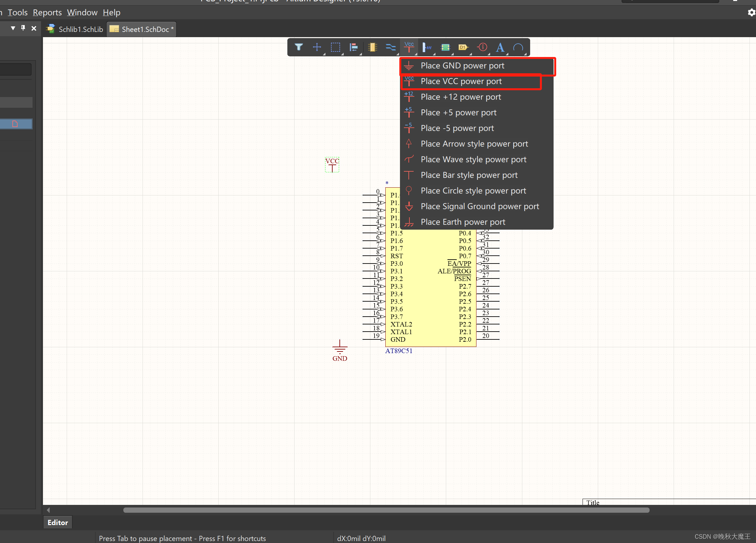Select Place GND power port entry
756x543 pixels.
tap(462, 66)
